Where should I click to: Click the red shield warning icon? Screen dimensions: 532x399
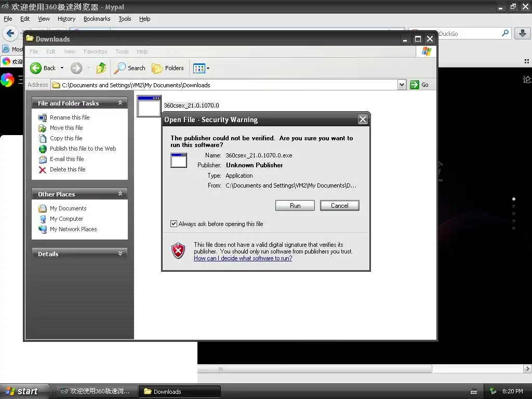click(178, 251)
